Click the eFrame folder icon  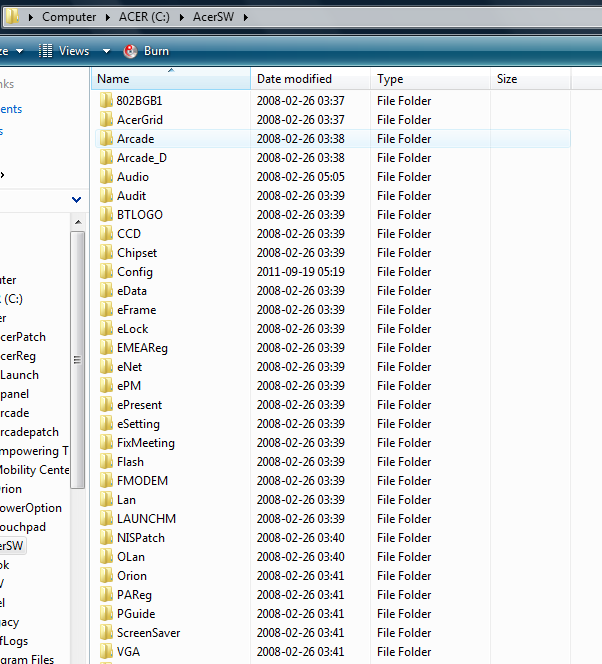click(106, 310)
